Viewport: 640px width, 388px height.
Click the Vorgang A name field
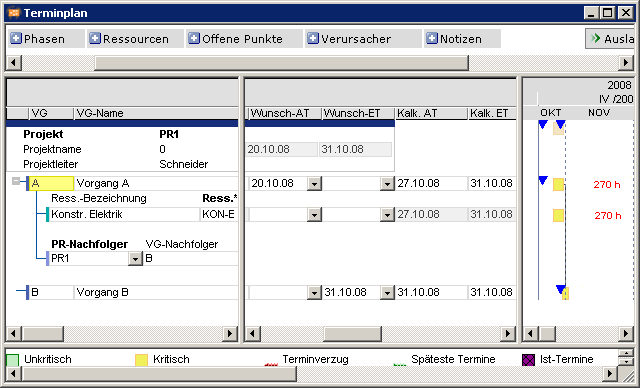tap(156, 184)
